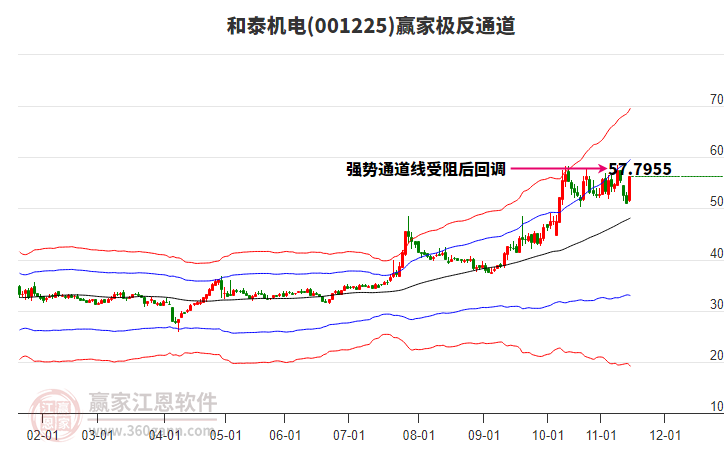Click the price value 57.7955
This screenshot has height=450, width=726.
pos(639,169)
